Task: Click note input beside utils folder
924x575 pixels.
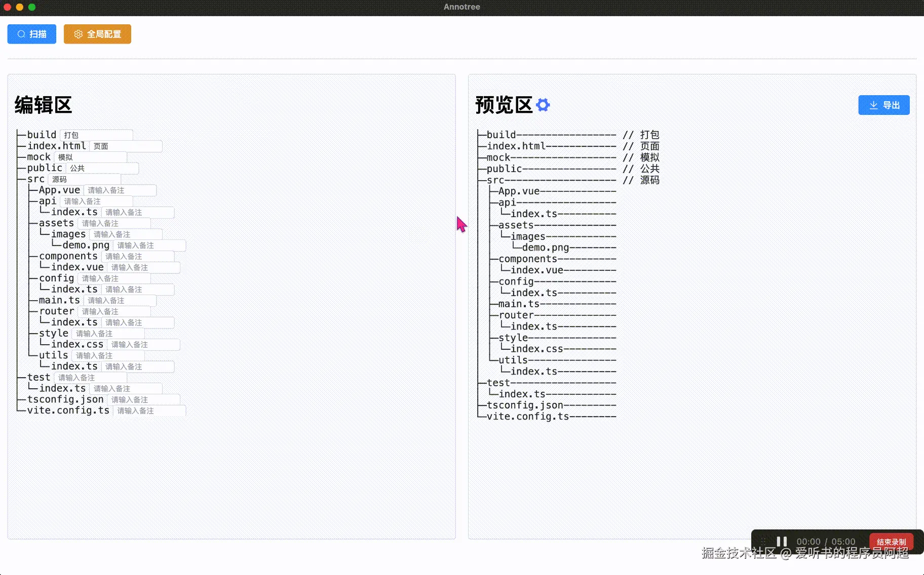Action: point(108,356)
